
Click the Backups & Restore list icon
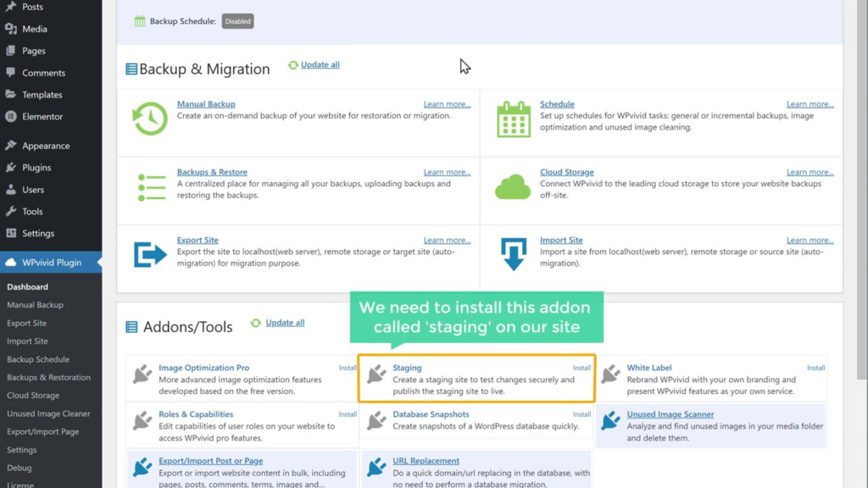click(151, 187)
